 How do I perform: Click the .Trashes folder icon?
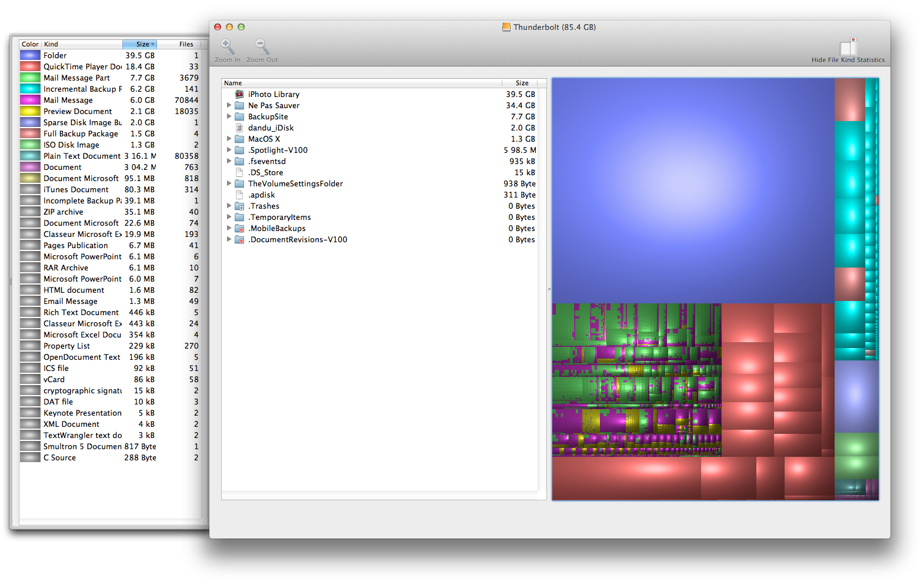click(239, 206)
